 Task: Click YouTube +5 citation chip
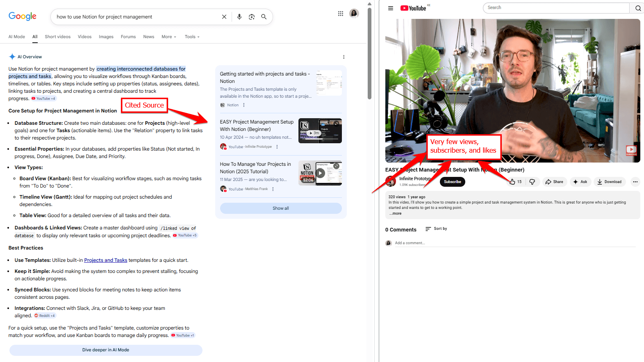(185, 236)
